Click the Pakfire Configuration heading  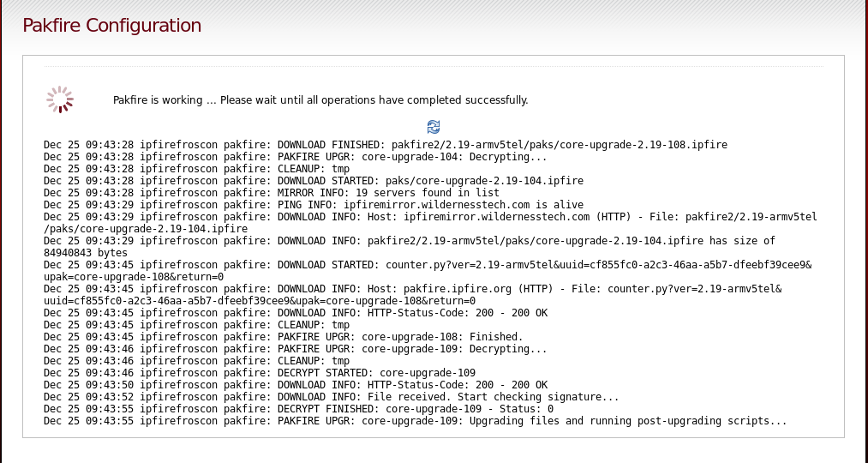[x=112, y=26]
